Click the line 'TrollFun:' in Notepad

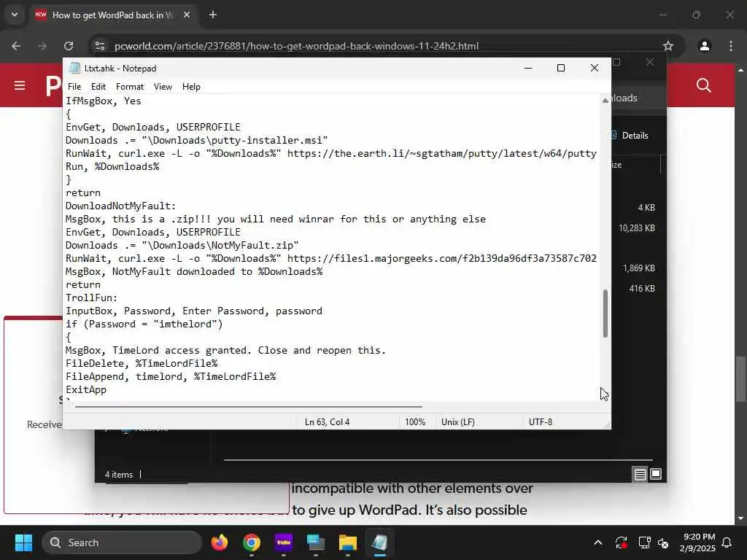pos(91,298)
